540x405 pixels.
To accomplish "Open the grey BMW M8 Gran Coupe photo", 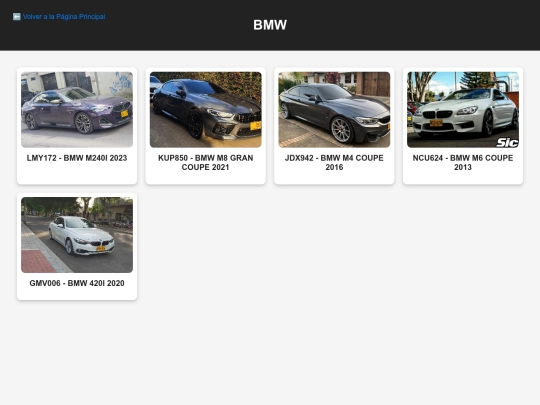I will point(206,110).
